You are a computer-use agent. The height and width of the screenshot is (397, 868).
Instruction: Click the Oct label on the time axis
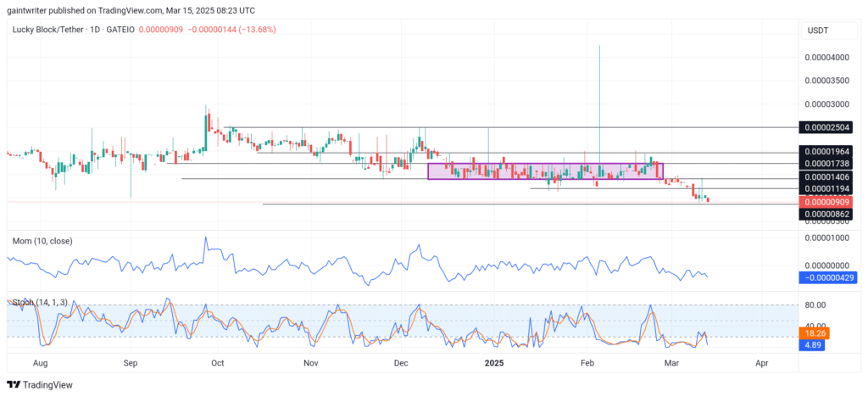point(218,363)
